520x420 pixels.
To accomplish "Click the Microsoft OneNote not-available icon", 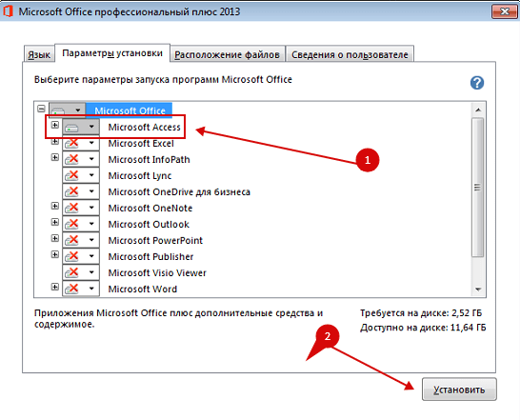I will [72, 208].
